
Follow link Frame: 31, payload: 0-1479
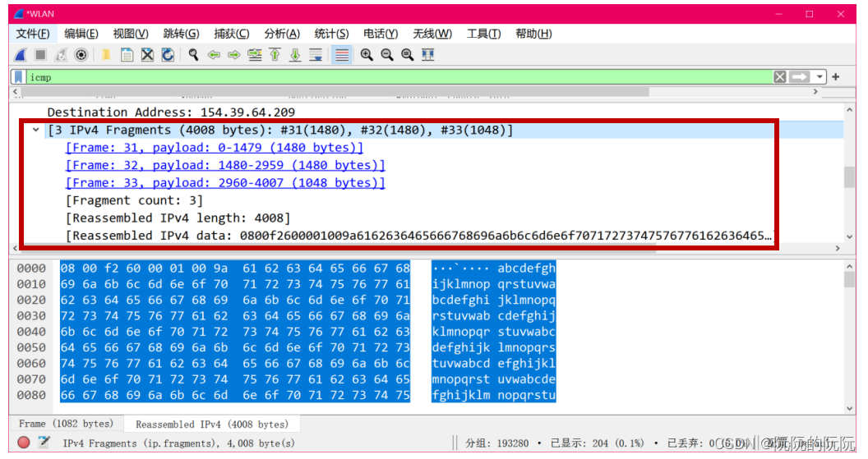(x=215, y=148)
